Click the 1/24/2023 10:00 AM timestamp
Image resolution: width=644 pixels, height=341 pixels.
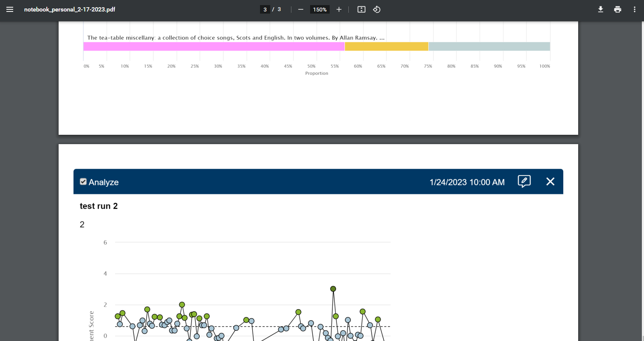click(x=467, y=182)
